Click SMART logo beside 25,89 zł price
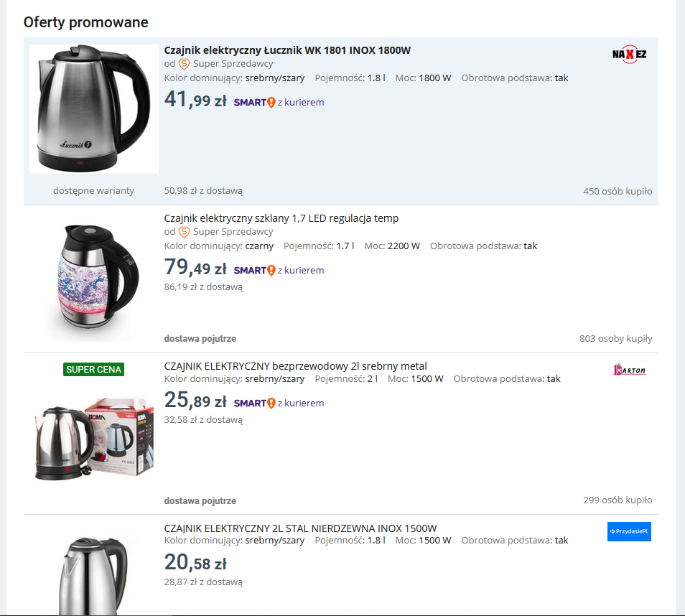Image resolution: width=685 pixels, height=616 pixels. (x=254, y=403)
